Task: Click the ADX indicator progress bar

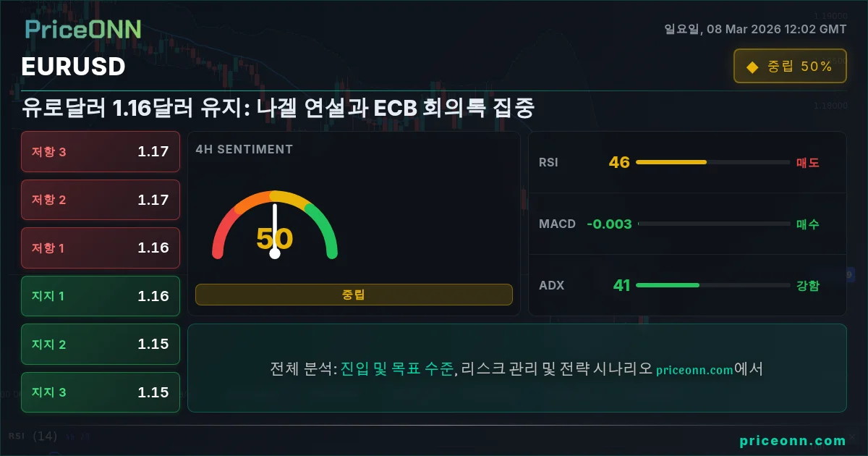Action: (x=712, y=285)
